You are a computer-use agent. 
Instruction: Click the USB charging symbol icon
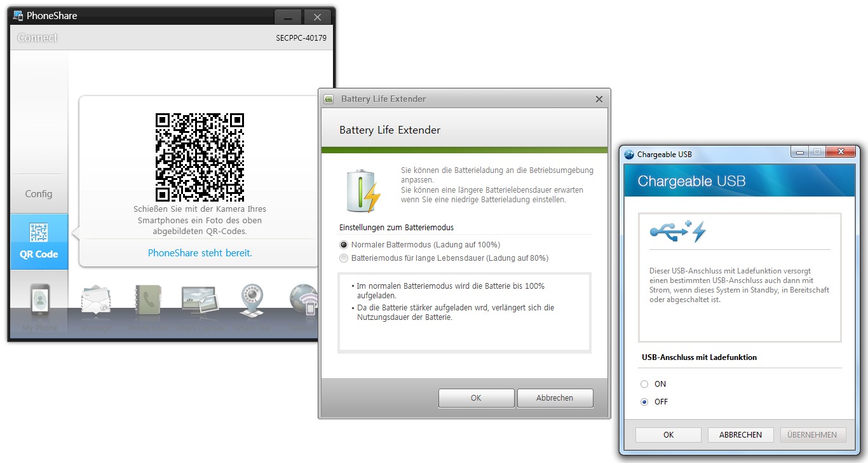pyautogui.click(x=678, y=231)
